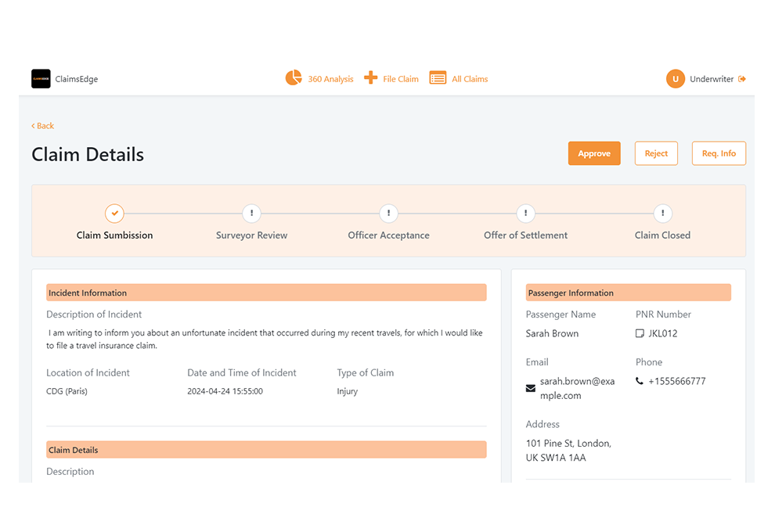Reject the claim
Viewport: 775px width, 532px height.
coord(656,153)
